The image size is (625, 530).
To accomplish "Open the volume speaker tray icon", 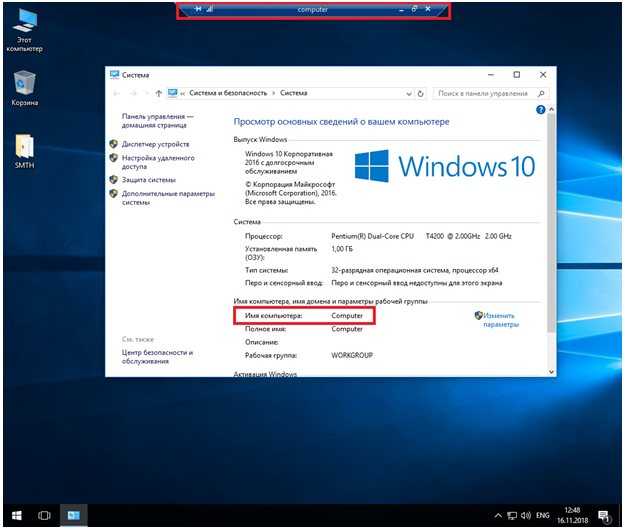I will (x=526, y=516).
